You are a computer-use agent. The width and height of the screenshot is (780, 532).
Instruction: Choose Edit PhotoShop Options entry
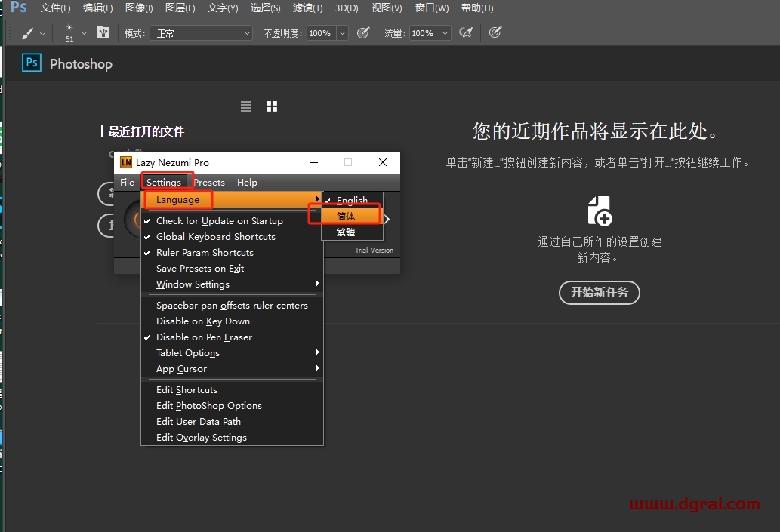233,406
